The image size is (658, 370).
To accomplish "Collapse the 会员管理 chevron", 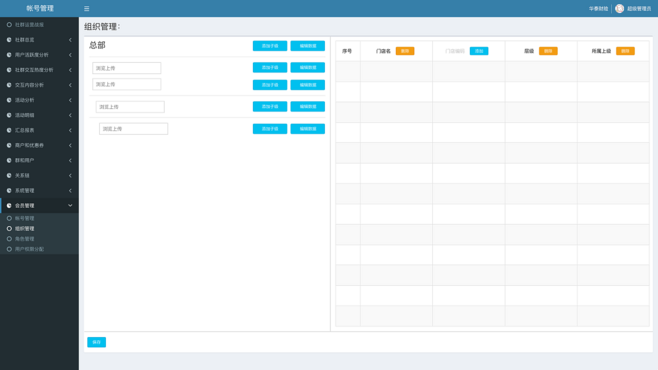I will pyautogui.click(x=70, y=206).
